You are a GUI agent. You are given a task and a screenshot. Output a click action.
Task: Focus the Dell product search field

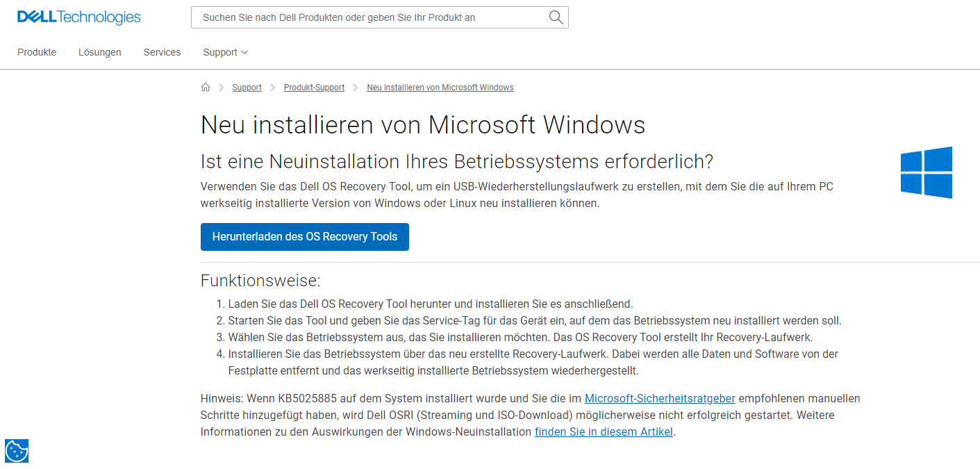pos(368,17)
